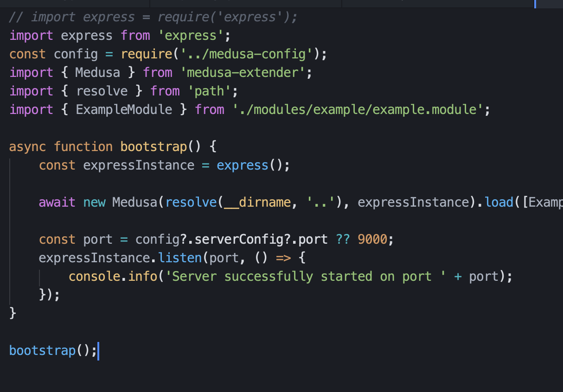Click the commented-out require line
Viewport: 563px width, 392px height.
[x=153, y=17]
